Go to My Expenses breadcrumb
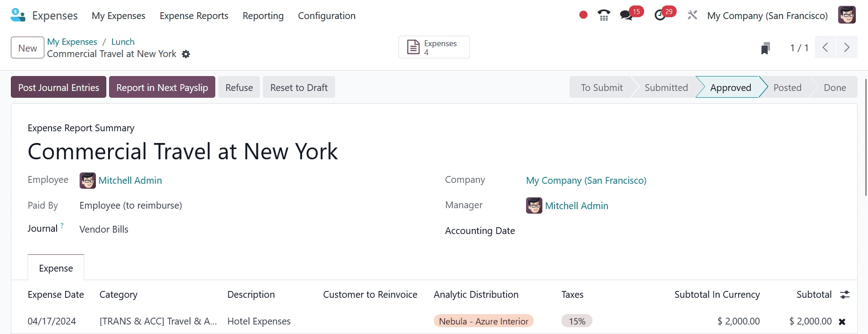The height and width of the screenshot is (334, 868). [72, 42]
